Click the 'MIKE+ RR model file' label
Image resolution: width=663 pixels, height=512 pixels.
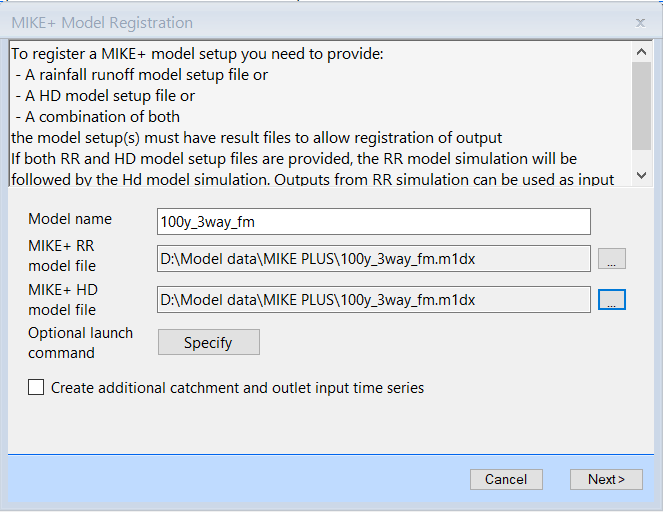(62, 256)
